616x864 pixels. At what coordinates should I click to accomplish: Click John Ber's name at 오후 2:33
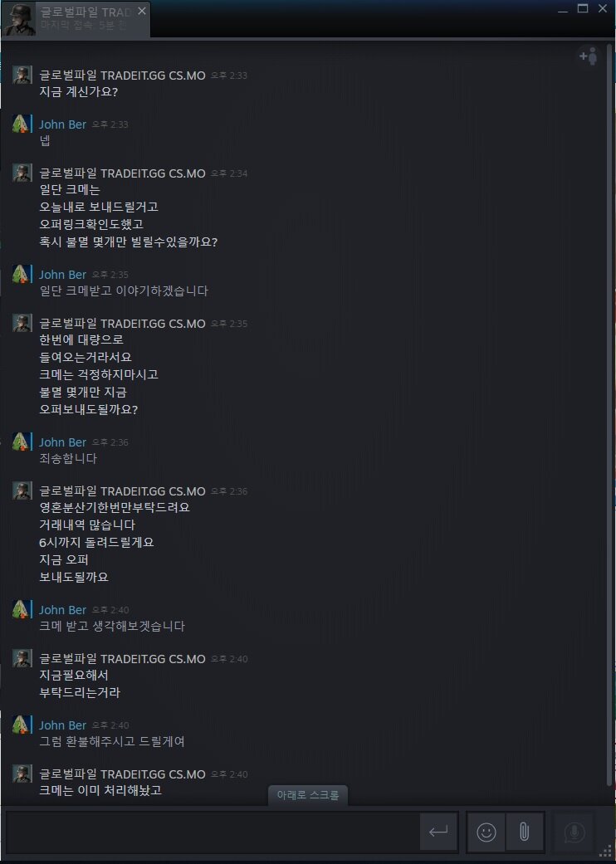tap(62, 124)
